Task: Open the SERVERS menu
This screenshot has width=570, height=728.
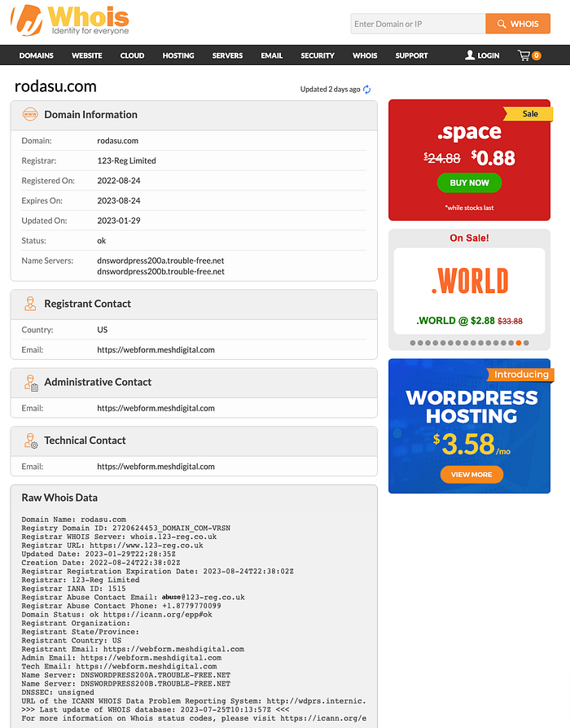Action: coord(227,55)
